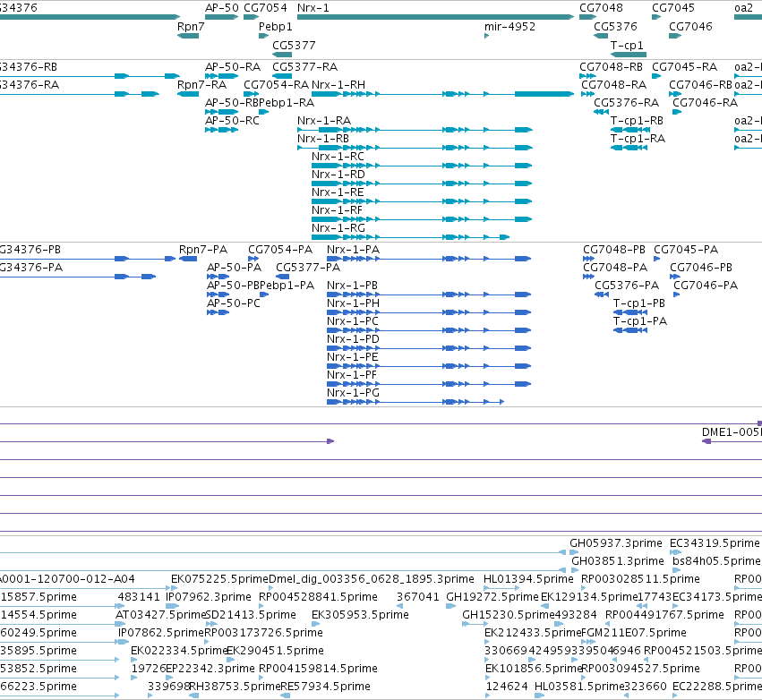Viewport: 762px width, 700px height.
Task: Open protein CG7048-PB
Action: [x=614, y=250]
